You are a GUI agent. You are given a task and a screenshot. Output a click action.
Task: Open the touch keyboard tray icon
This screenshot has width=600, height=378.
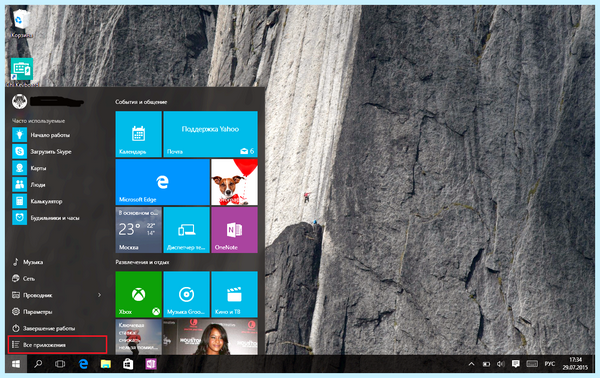532,364
